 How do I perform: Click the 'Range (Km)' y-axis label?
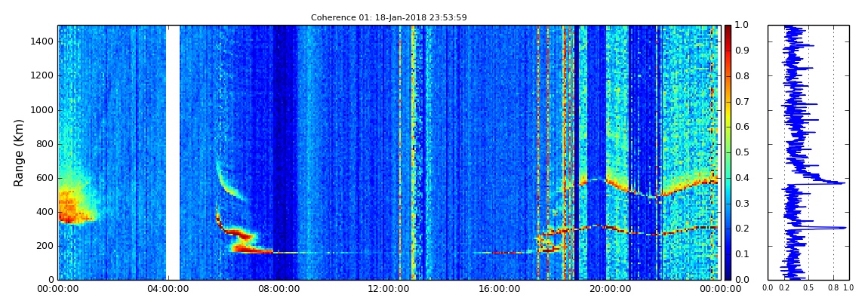tap(18, 152)
